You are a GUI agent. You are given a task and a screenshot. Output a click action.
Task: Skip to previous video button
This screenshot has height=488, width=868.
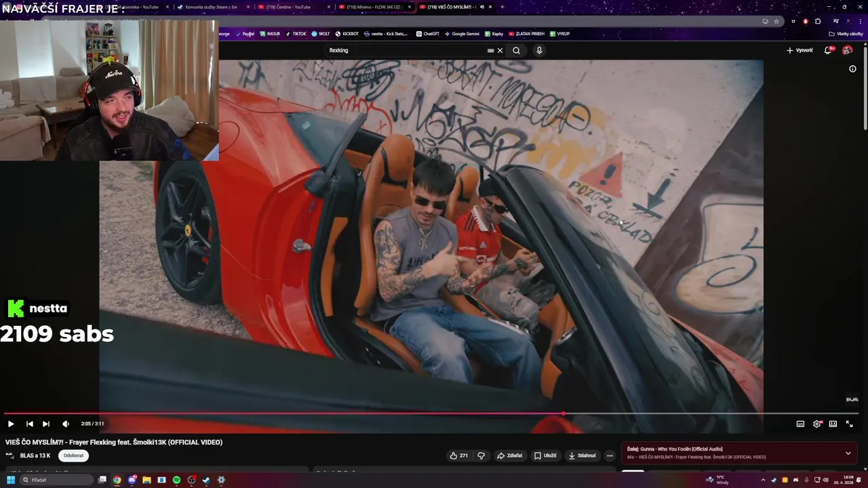tap(29, 424)
